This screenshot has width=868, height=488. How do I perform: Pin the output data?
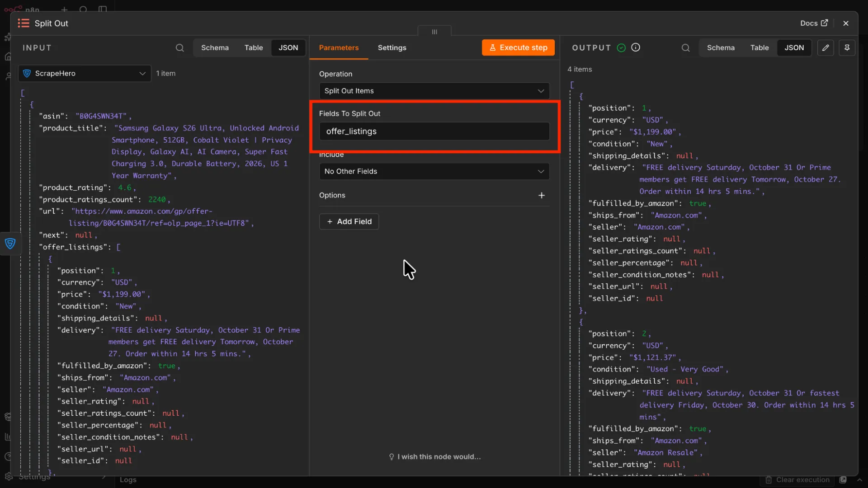(847, 47)
